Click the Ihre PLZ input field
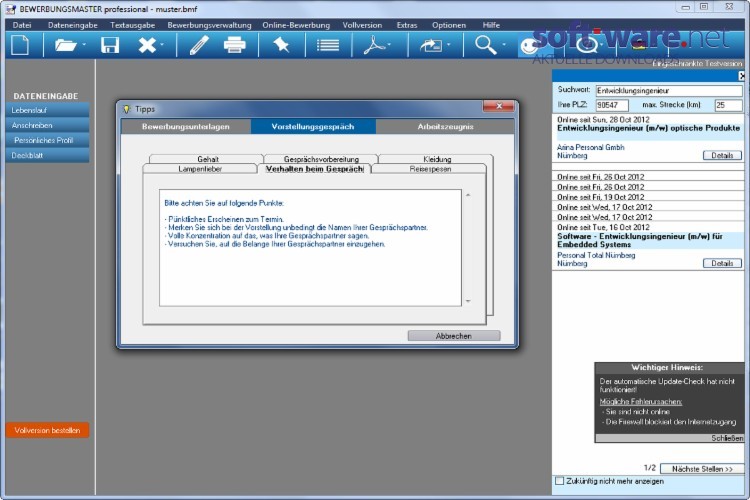This screenshot has width=750, height=500. [x=612, y=105]
